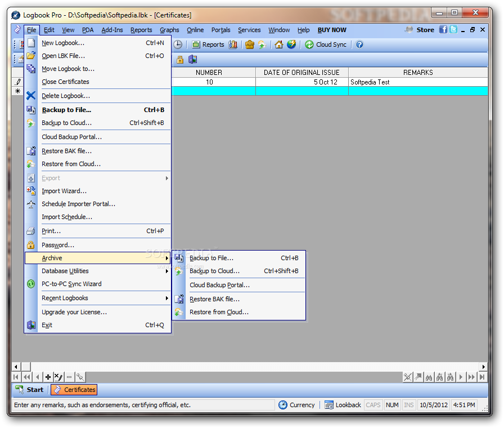
Task: Open the Reports menu in menu bar
Action: (x=141, y=30)
